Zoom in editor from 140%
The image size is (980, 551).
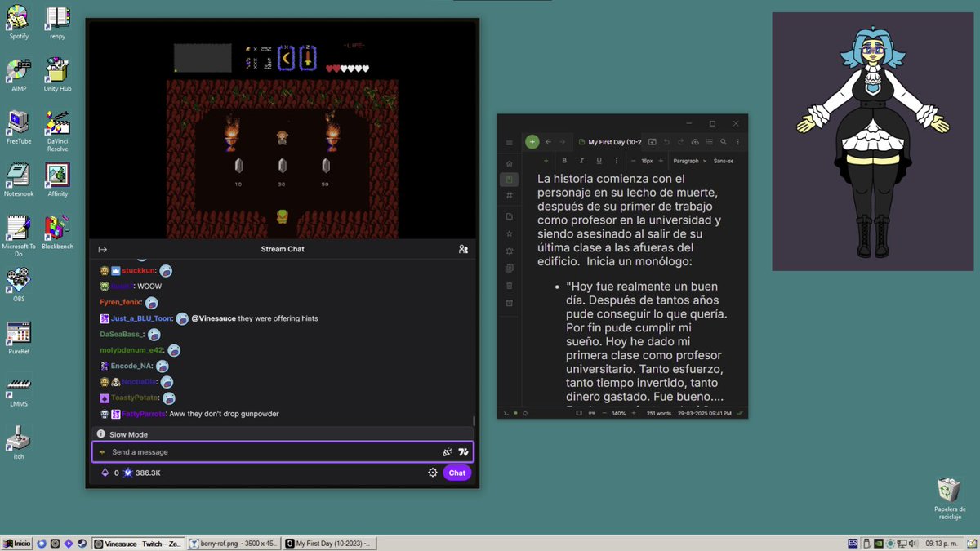(x=634, y=413)
